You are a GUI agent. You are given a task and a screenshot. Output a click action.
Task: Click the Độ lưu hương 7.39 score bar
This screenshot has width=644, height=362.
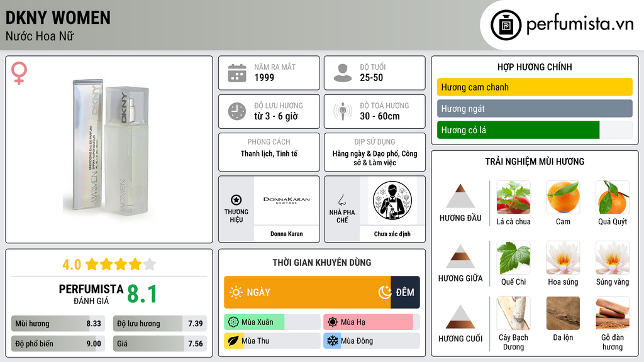click(160, 324)
